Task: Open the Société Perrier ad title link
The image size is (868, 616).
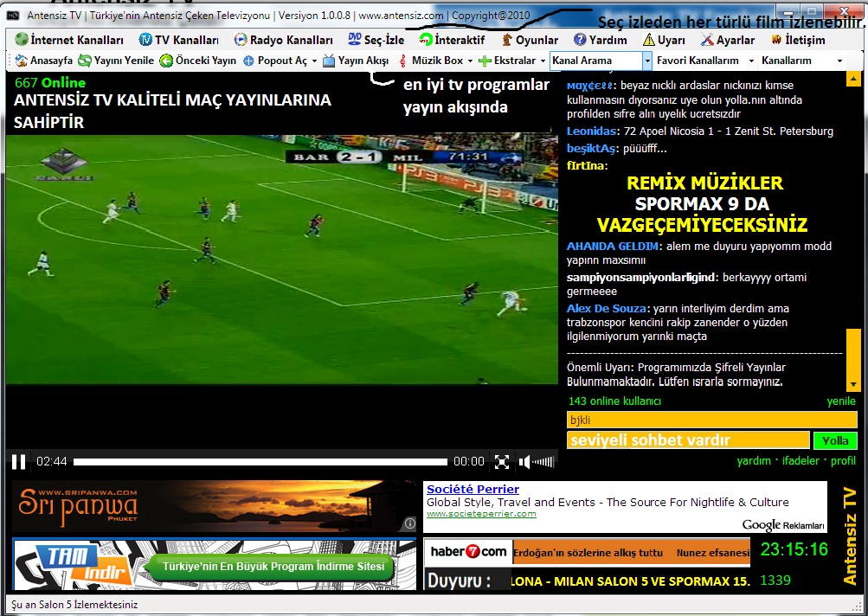Action: click(473, 490)
